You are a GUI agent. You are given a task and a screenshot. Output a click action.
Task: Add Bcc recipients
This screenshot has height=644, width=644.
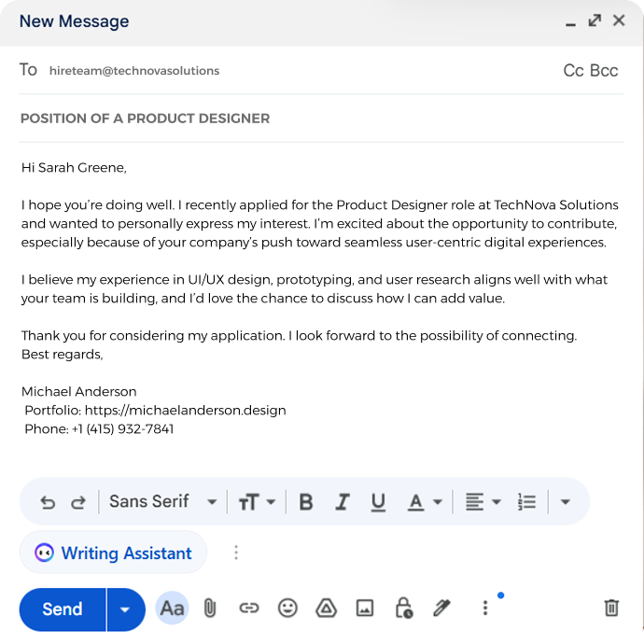[x=604, y=71]
